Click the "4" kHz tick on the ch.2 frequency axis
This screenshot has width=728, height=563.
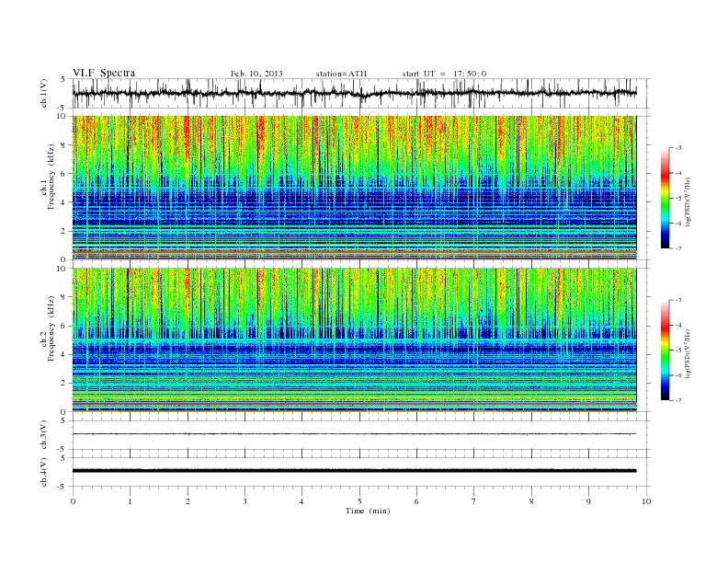point(63,354)
